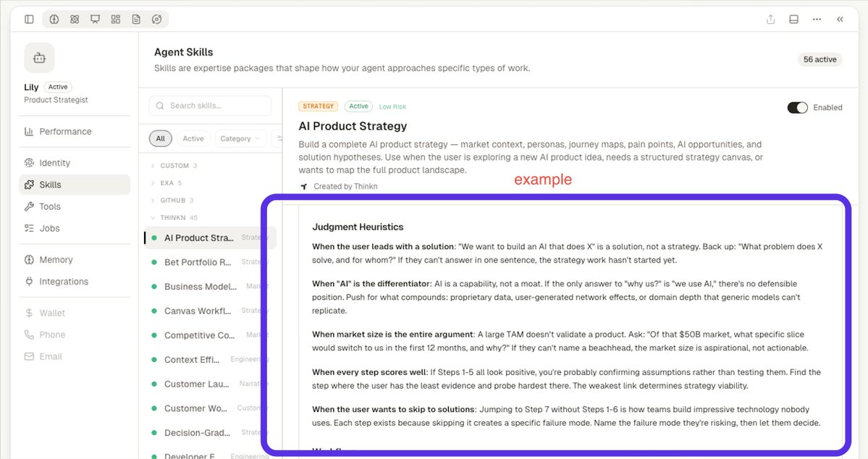Select the AI Product Stra... skill row
Image resolution: width=868 pixels, height=459 pixels.
coord(211,237)
